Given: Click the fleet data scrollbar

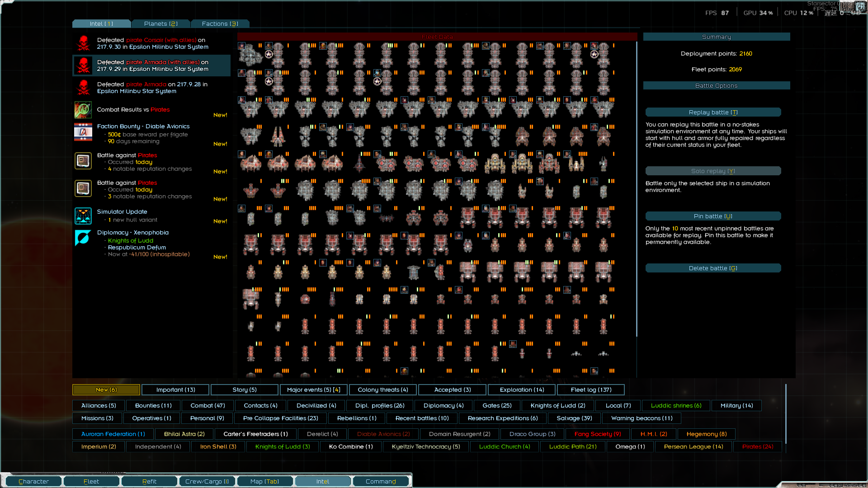Looking at the screenshot, I should pos(637,190).
